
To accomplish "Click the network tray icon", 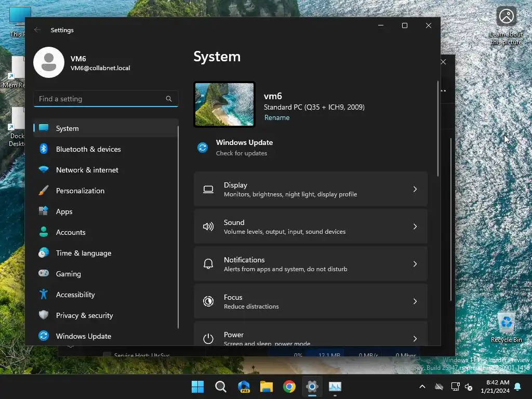I will 455,387.
